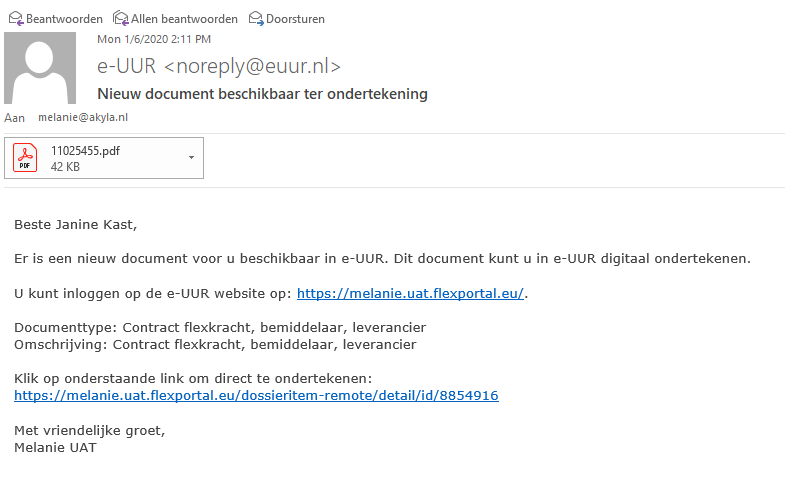The width and height of the screenshot is (785, 478).
Task: Click the red PDF attachment icon
Action: point(25,158)
